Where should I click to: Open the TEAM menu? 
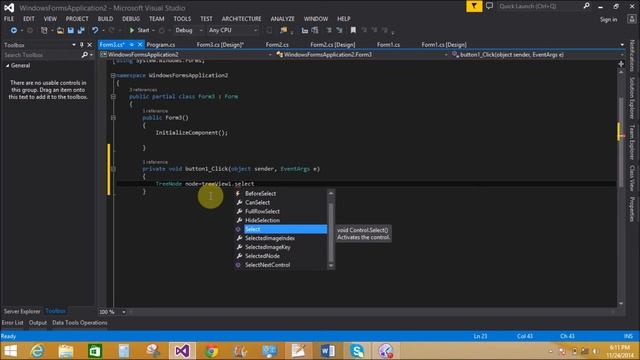pyautogui.click(x=156, y=19)
